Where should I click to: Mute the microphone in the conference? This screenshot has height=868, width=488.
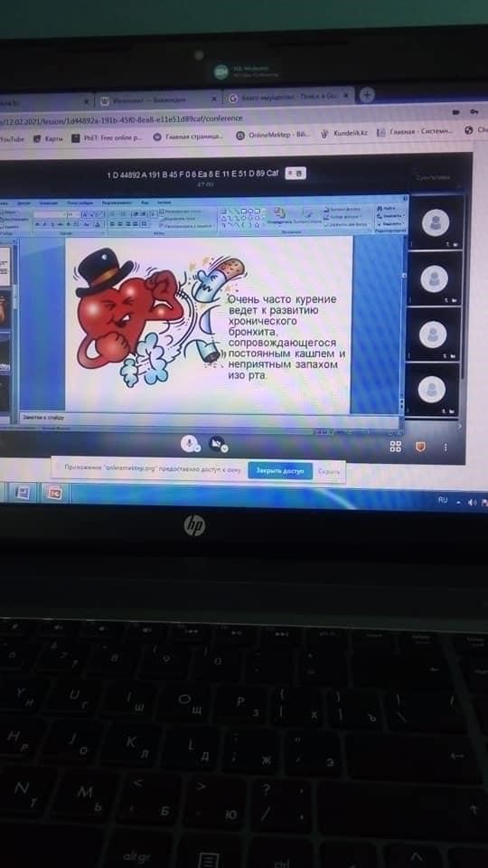pos(190,443)
